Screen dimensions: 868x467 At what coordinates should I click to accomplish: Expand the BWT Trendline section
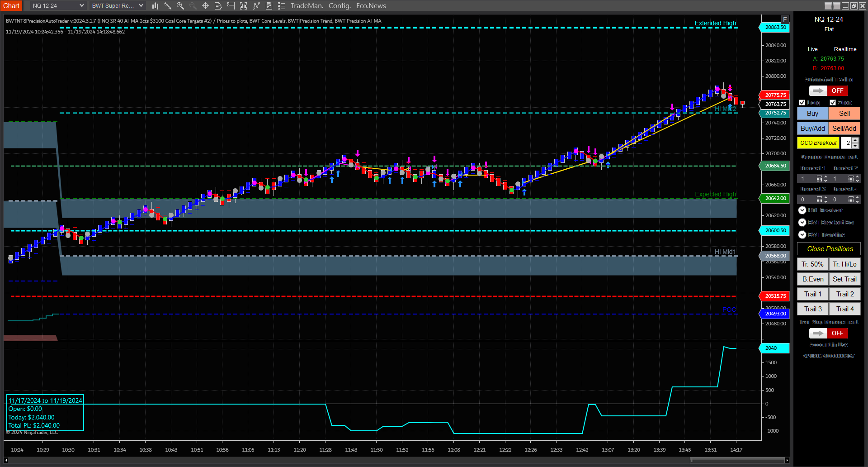tap(802, 235)
